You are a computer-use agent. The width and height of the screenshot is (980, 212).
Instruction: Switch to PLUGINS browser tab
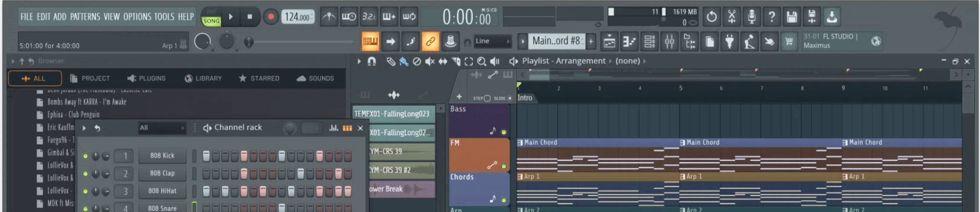pos(146,79)
